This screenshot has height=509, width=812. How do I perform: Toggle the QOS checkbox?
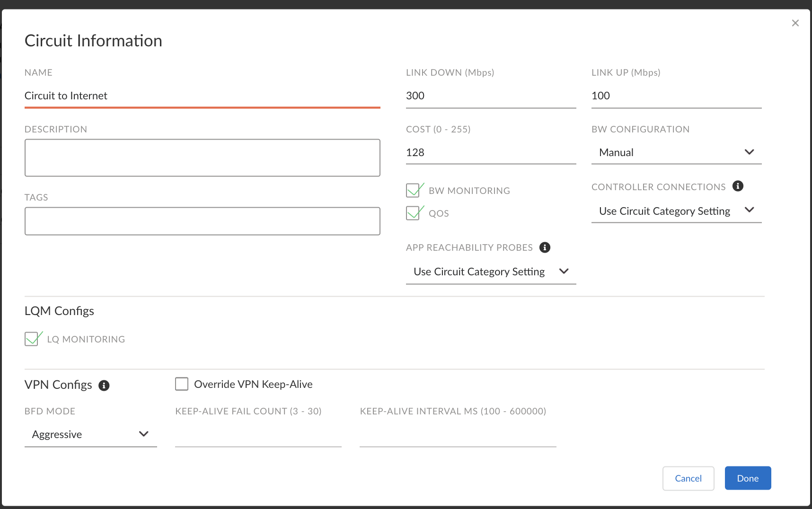(413, 213)
